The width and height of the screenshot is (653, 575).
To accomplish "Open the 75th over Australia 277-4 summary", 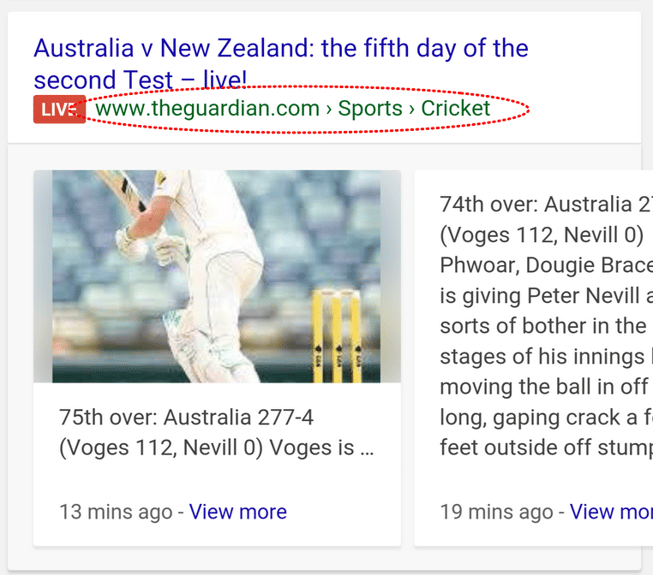I will coord(186,417).
